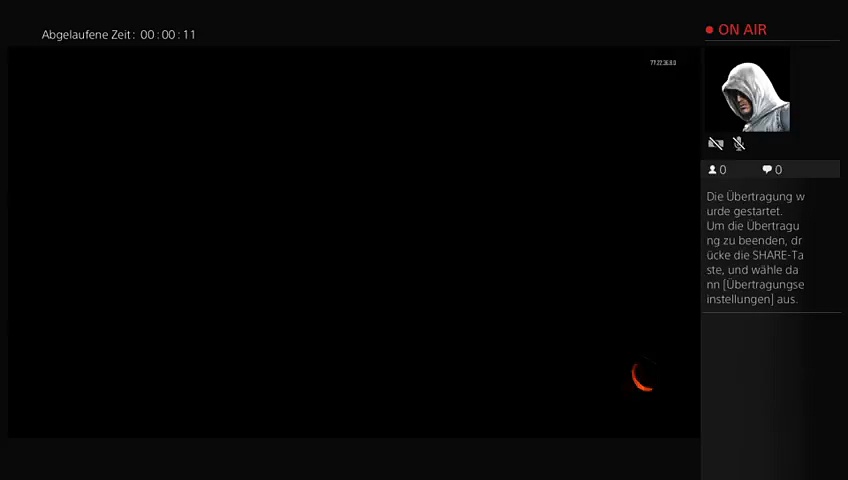Click the 'Abgelaufene Zeit' label

pos(88,35)
